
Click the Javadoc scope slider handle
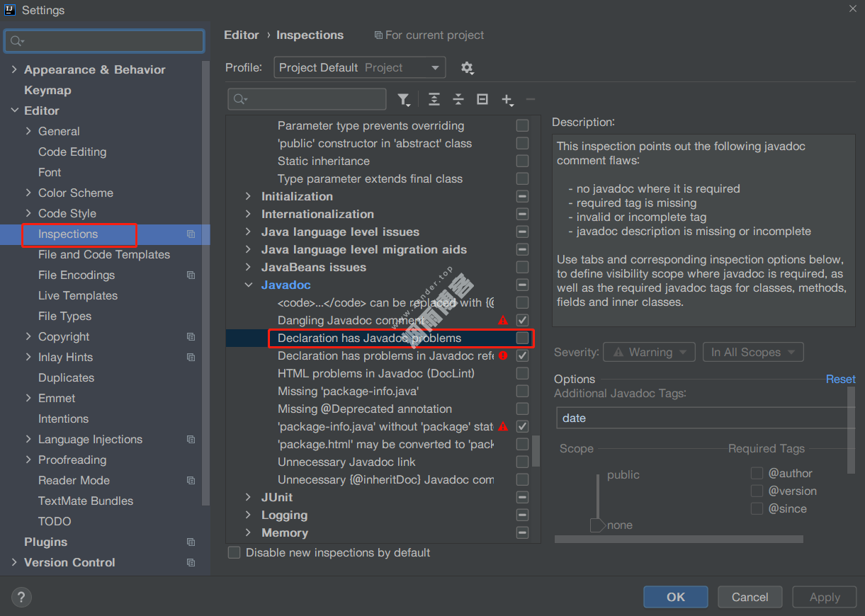pos(597,525)
